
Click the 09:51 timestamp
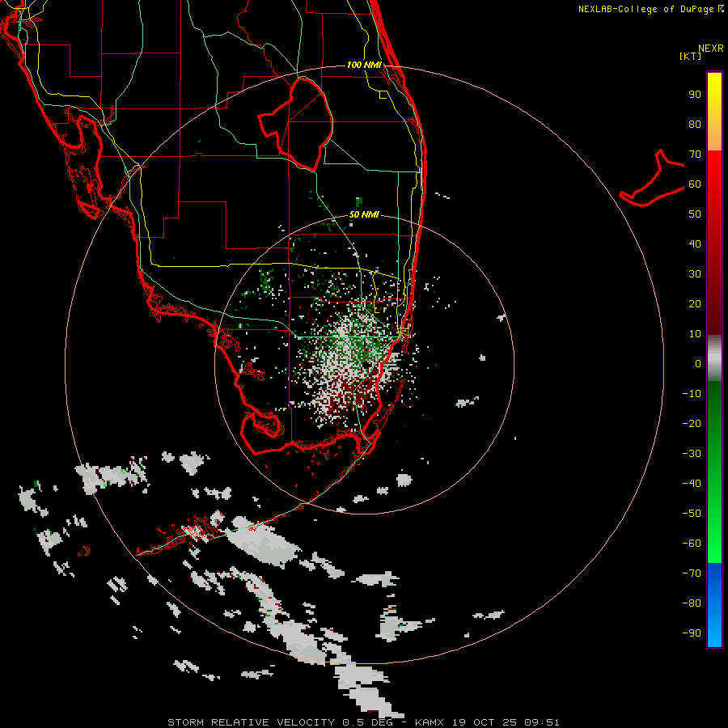pyautogui.click(x=542, y=722)
